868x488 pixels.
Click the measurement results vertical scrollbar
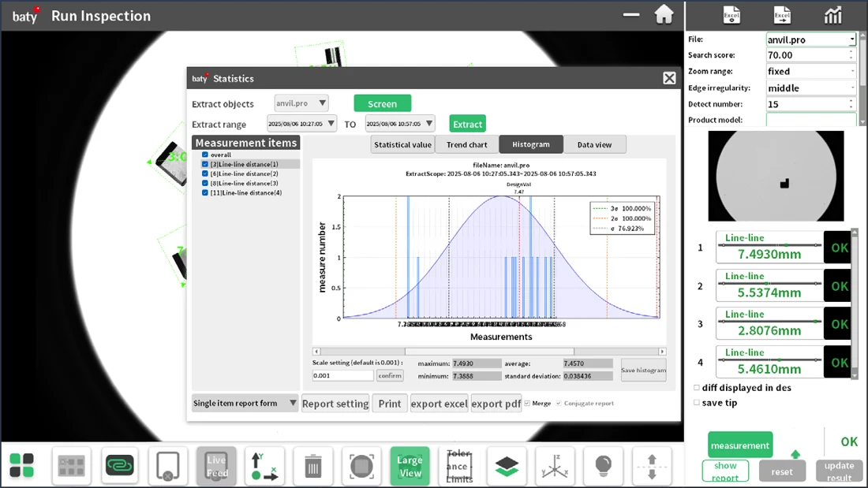pyautogui.click(x=854, y=304)
